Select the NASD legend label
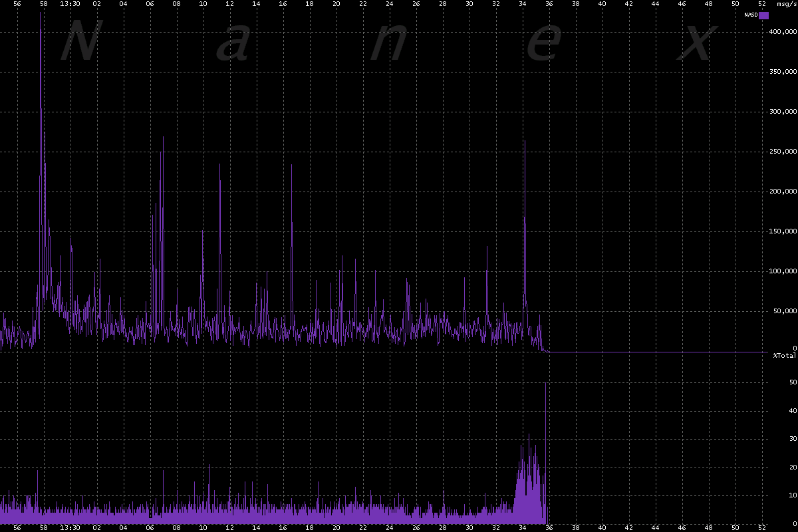The height and width of the screenshot is (532, 798). 751,15
